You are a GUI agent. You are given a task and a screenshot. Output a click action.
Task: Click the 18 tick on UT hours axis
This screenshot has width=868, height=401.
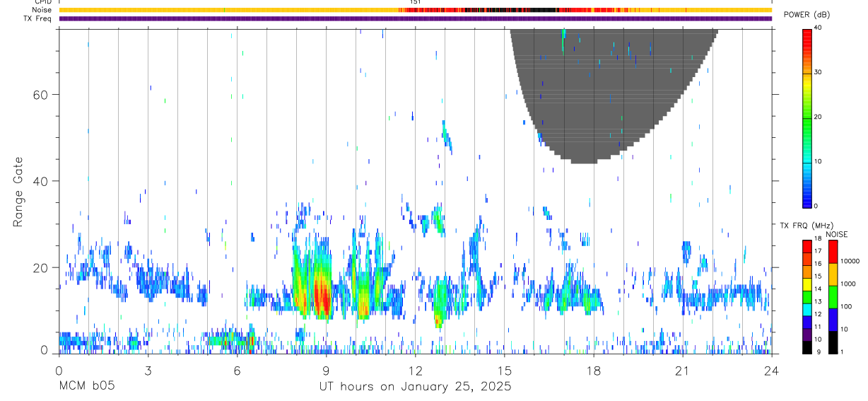click(x=593, y=370)
